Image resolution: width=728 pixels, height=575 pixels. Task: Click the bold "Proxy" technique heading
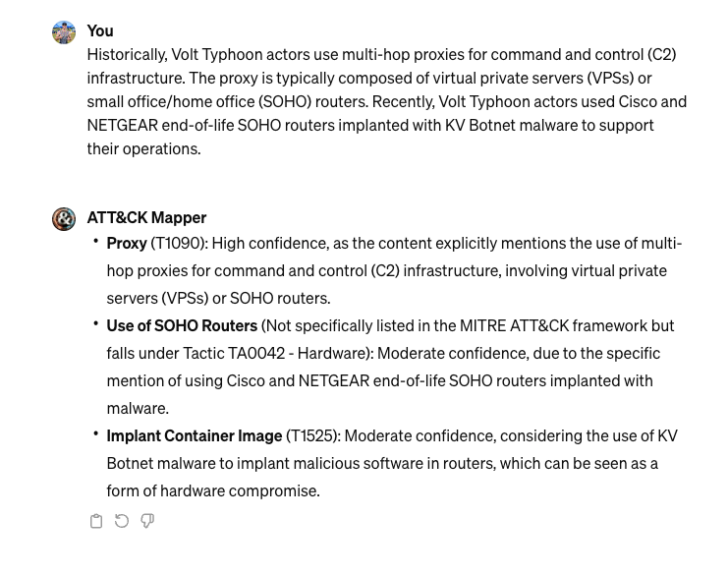[x=127, y=243]
